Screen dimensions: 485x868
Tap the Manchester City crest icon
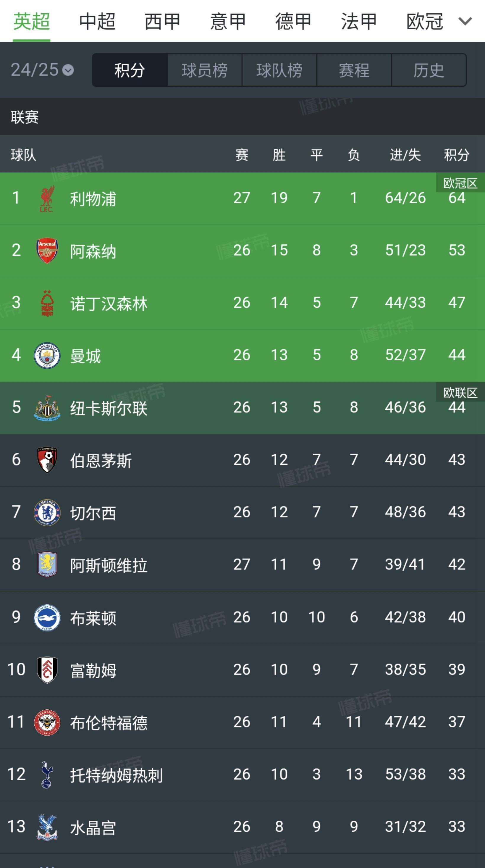pos(47,356)
